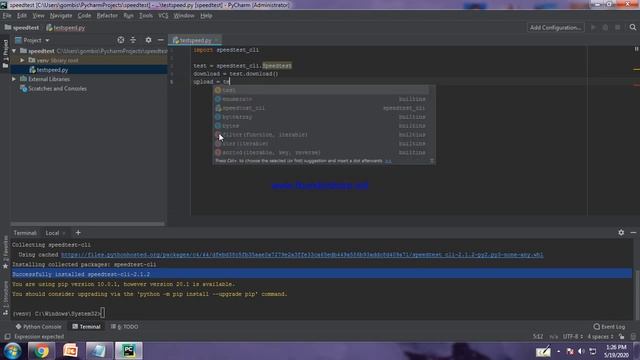Select testspeed.py in project tree
This screenshot has width=640, height=360.
coord(89,70)
